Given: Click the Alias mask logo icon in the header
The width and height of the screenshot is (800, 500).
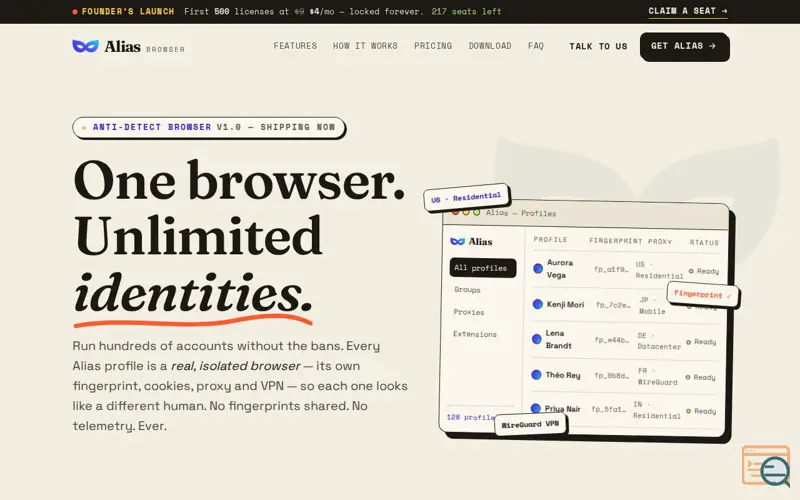Looking at the screenshot, I should 85,46.
